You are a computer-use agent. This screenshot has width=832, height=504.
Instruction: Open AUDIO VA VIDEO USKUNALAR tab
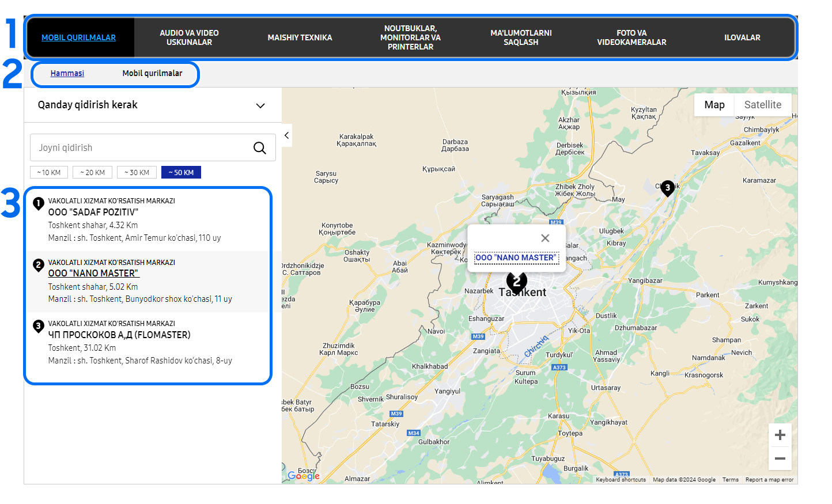tap(190, 37)
